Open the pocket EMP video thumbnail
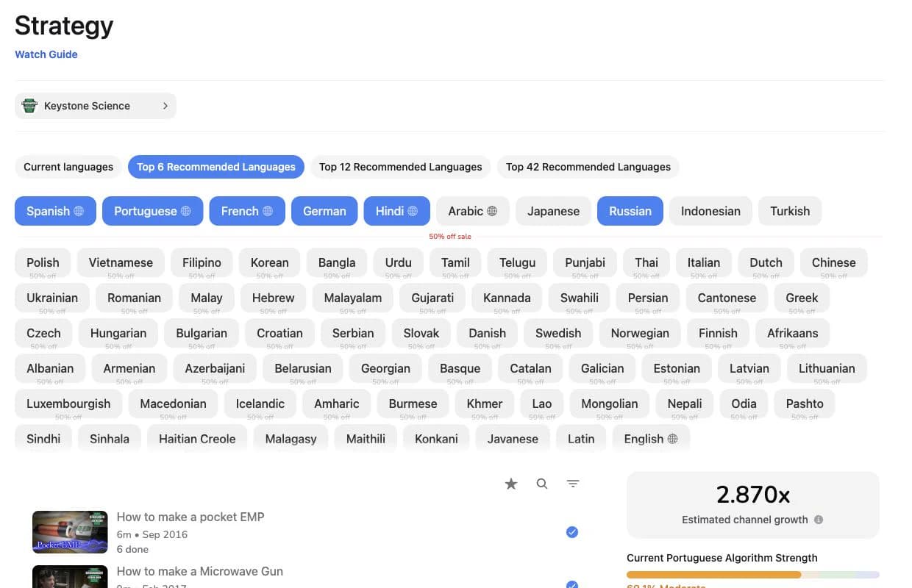The height and width of the screenshot is (588, 912). [x=70, y=532]
